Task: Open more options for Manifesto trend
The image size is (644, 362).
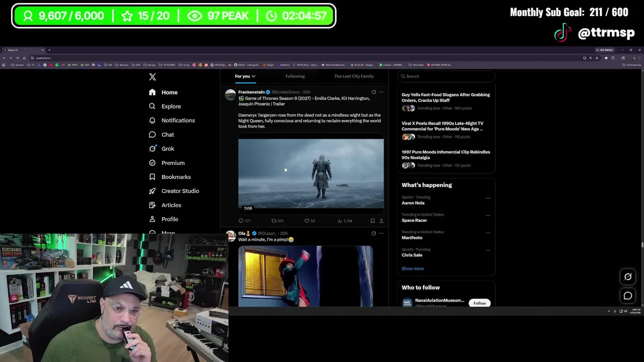Action: (x=488, y=233)
